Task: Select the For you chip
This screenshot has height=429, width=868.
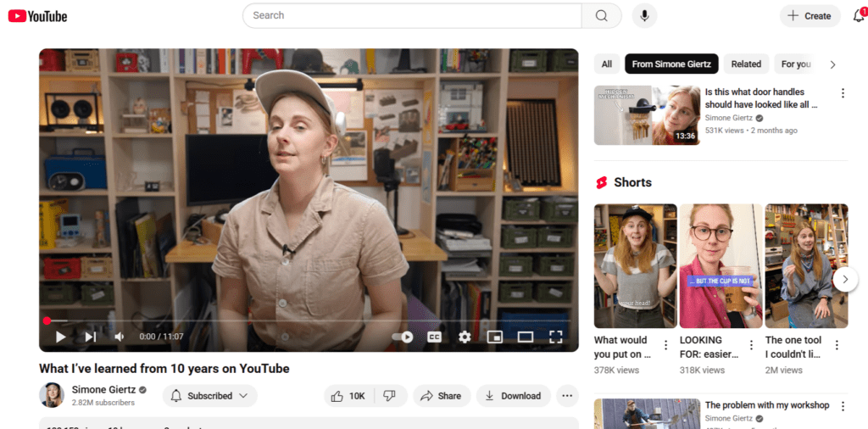Action: point(796,64)
